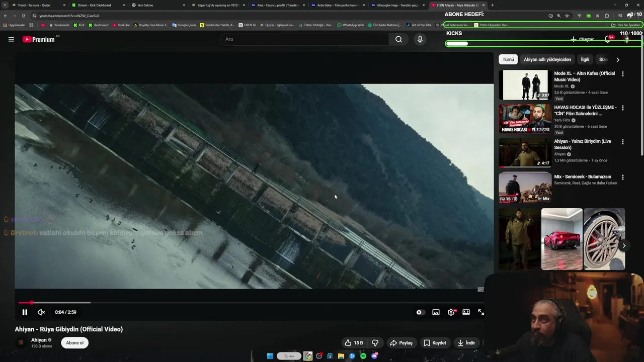This screenshot has width=644, height=362.
Task: Open the Mix Semicenk playlist thumbnail
Action: click(525, 187)
